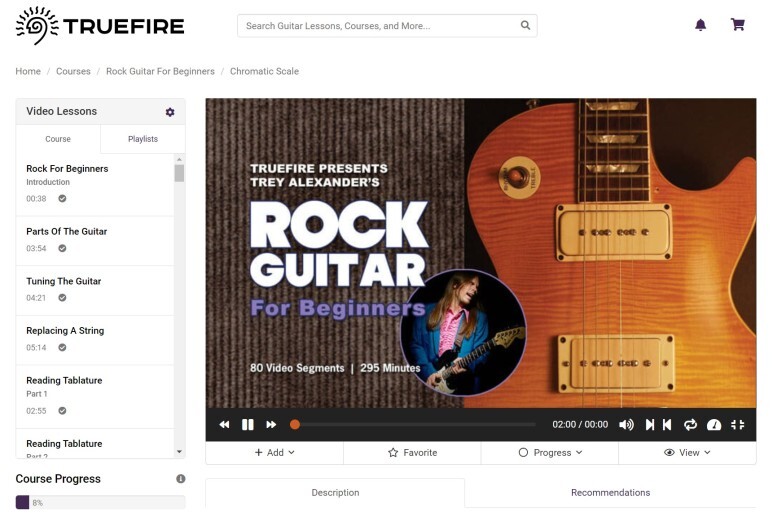Viewport: 773px width, 520px height.
Task: Go to Home breadcrumb
Action: (28, 71)
